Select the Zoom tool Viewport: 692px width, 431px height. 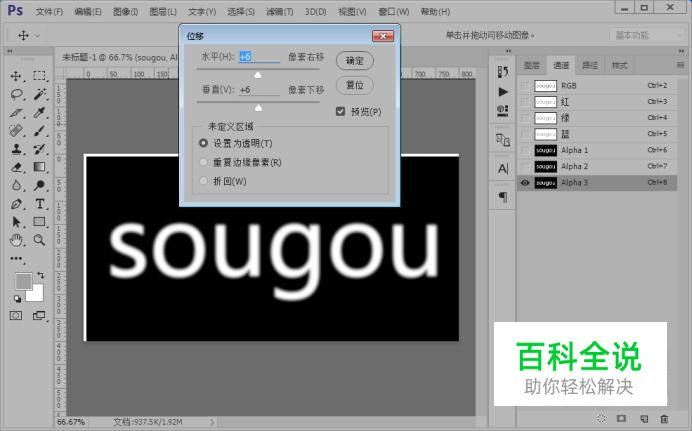(x=39, y=240)
